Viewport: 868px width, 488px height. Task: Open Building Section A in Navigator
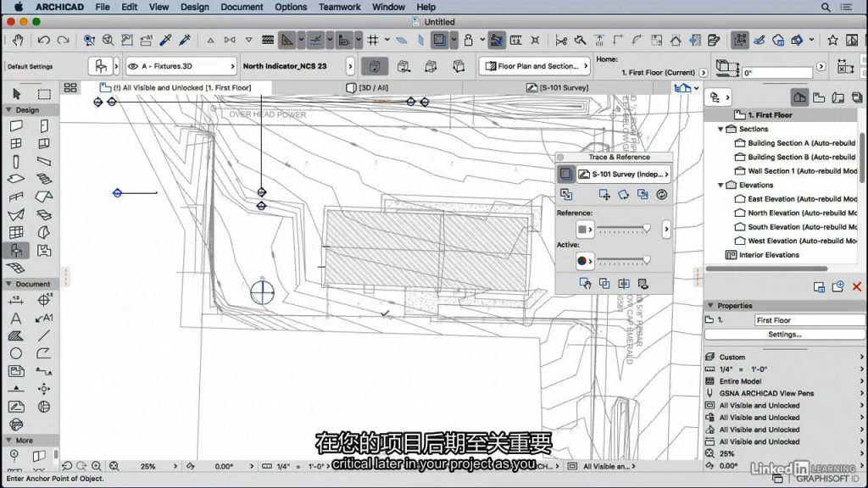click(x=795, y=142)
